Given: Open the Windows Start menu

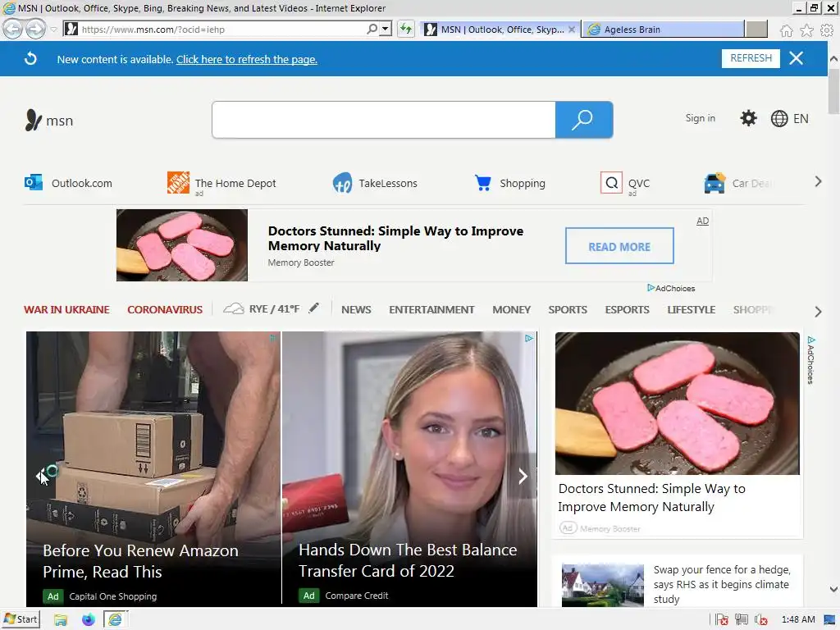Looking at the screenshot, I should [x=21, y=619].
